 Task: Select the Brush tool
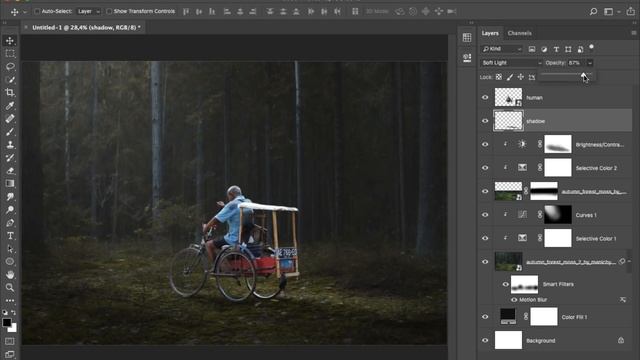[x=10, y=132]
